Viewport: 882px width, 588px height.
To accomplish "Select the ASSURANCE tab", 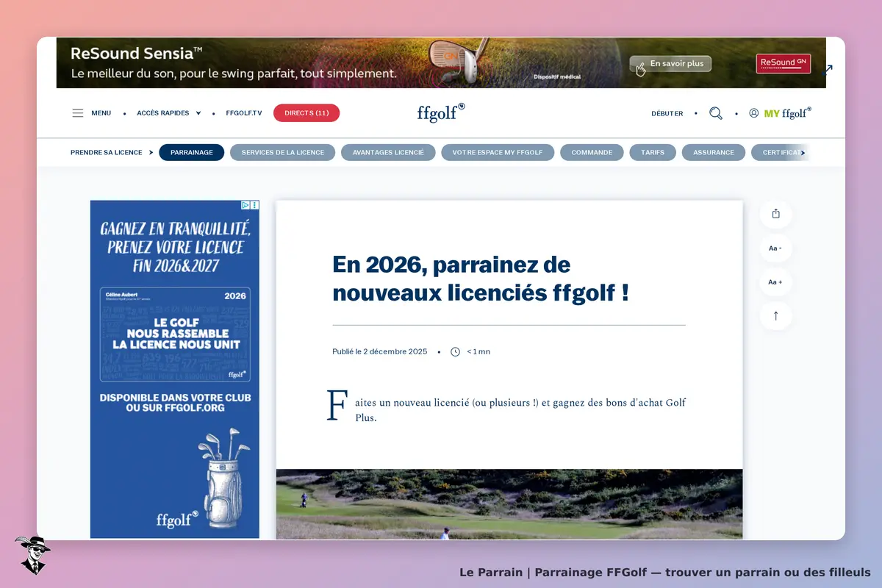I will [714, 152].
